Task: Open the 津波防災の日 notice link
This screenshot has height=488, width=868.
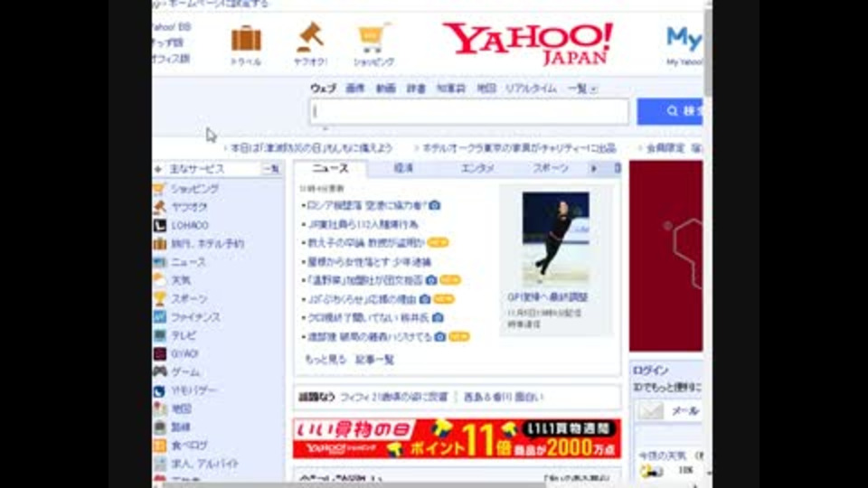Action: coord(311,148)
